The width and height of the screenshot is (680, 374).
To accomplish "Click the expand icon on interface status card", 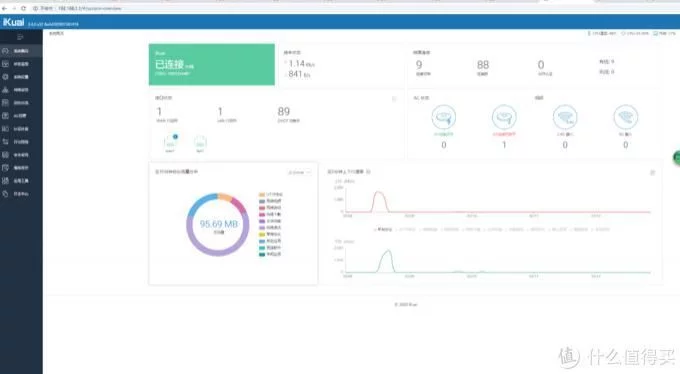I will (394, 99).
